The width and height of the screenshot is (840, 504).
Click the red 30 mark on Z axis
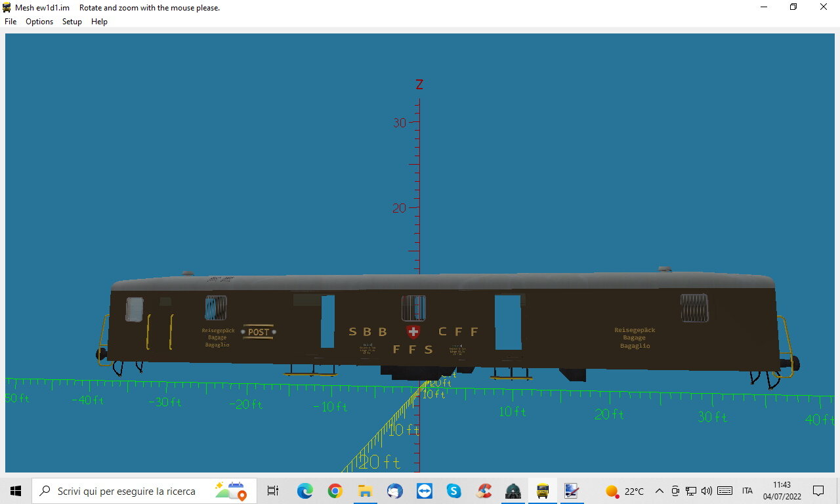tap(400, 123)
